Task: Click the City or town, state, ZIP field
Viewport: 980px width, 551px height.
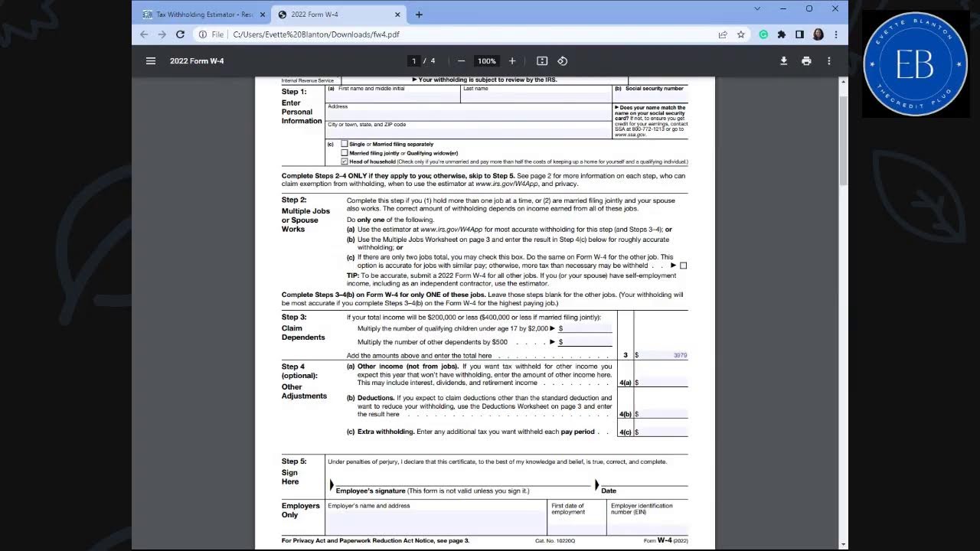Action: pos(469,132)
